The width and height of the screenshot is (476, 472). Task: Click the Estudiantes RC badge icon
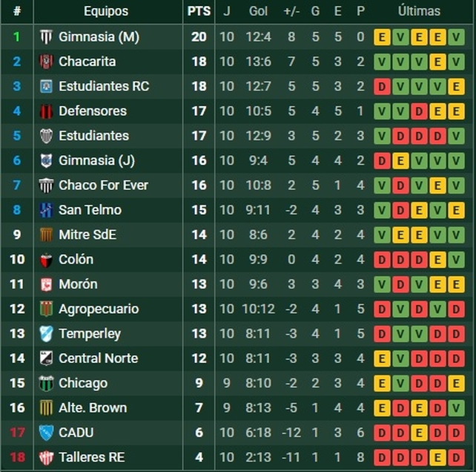46,86
